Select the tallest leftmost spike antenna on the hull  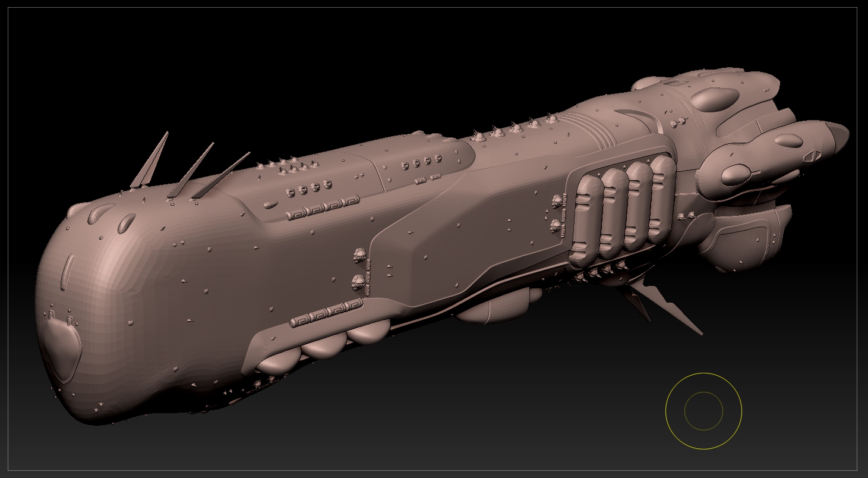tap(151, 159)
